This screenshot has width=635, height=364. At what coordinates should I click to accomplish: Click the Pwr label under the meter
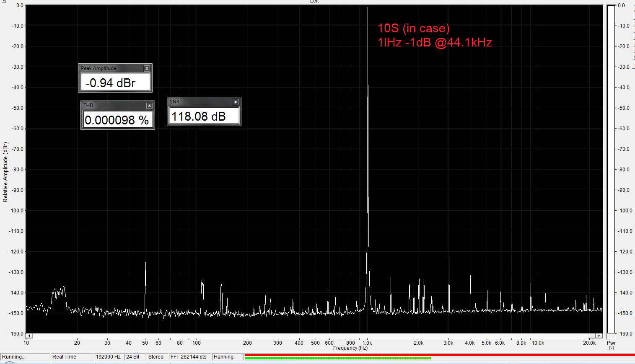click(611, 343)
